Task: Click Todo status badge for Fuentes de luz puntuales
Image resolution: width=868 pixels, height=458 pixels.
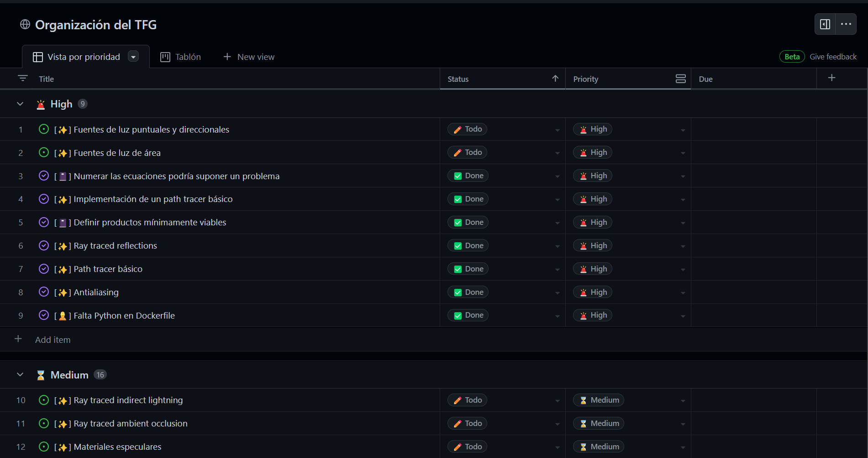Action: pyautogui.click(x=468, y=129)
